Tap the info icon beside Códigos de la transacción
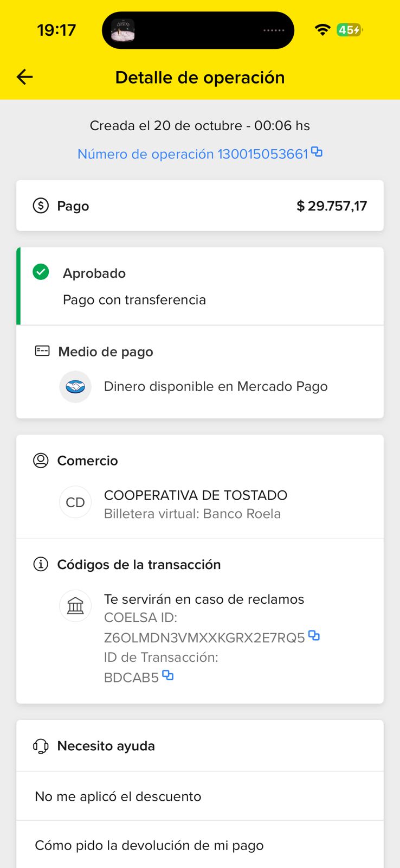400x868 pixels. coord(41,564)
